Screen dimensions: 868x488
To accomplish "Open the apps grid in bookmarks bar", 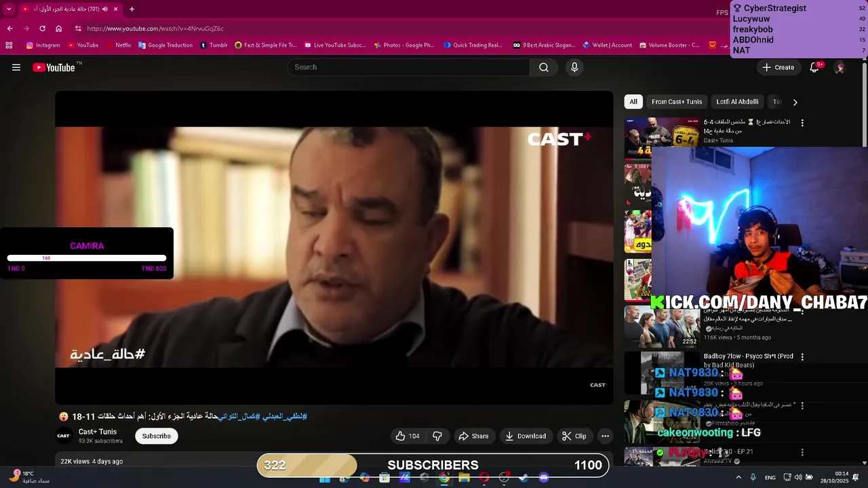I will point(9,45).
